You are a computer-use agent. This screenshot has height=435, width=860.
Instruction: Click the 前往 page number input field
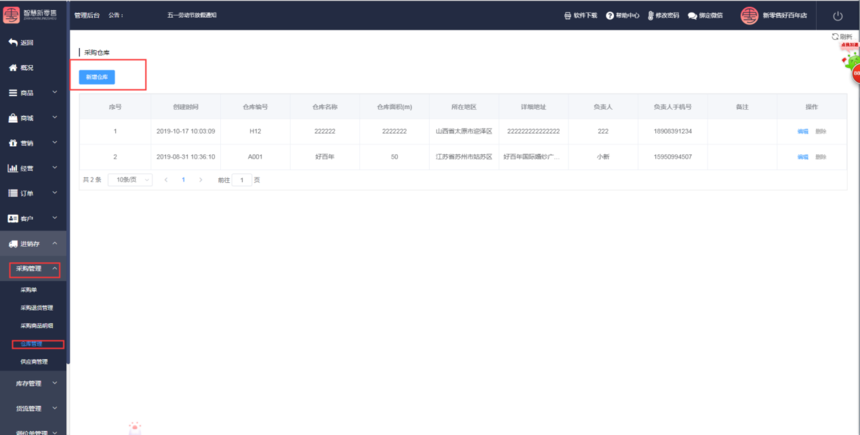(x=241, y=180)
